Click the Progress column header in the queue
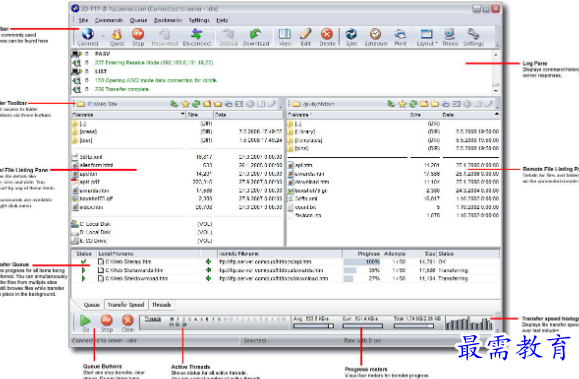Image resolution: width=579 pixels, height=379 pixels. (362, 254)
